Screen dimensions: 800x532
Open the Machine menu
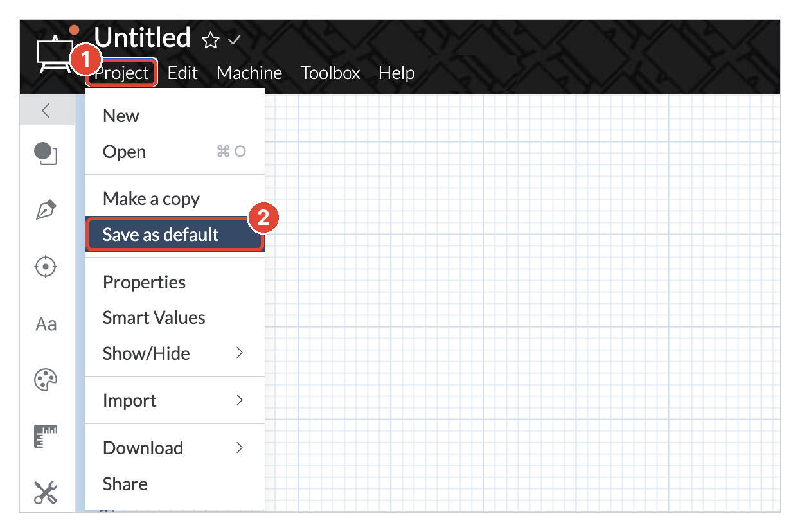[x=249, y=73]
